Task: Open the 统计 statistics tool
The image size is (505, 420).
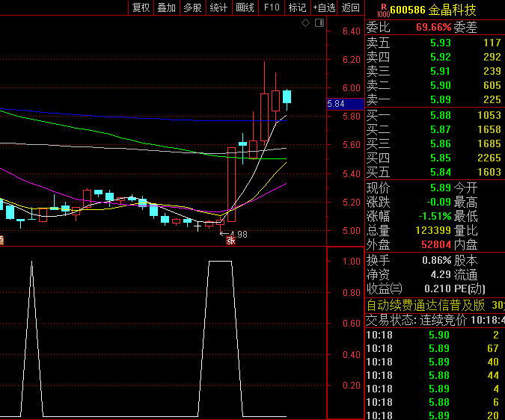Action: 218,7
